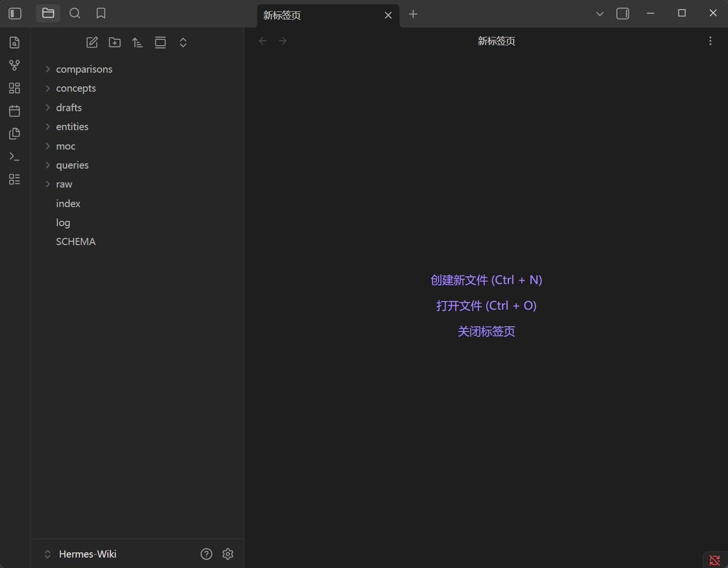Click the red sync status icon
Image resolution: width=728 pixels, height=568 pixels.
(715, 560)
